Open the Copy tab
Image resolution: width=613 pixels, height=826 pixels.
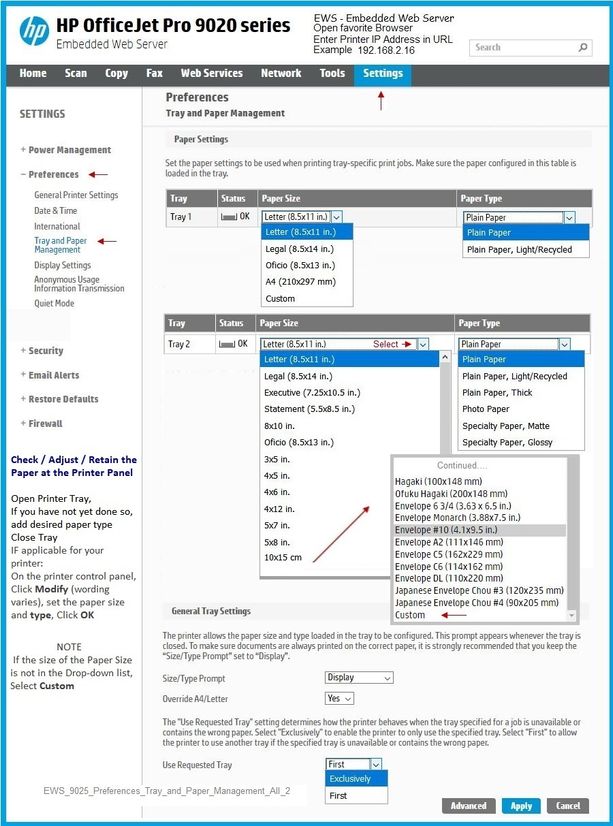click(116, 73)
